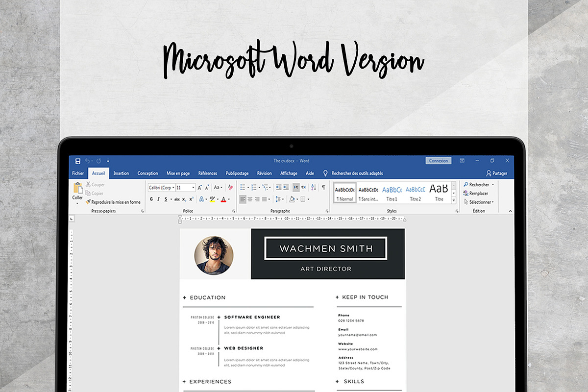Click the Rechercher des outils adaptés box
Image resolution: width=588 pixels, height=392 pixels.
[357, 173]
